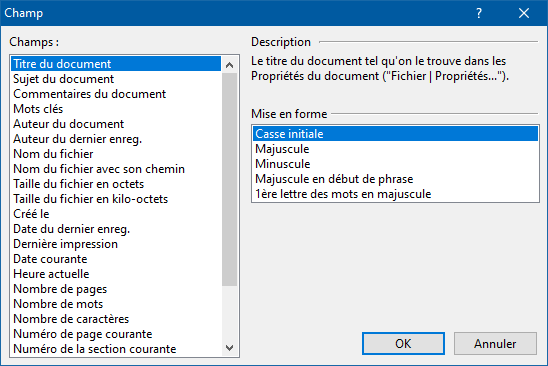Click the scroll down arrow in Champs list
This screenshot has width=548, height=366.
tap(230, 348)
